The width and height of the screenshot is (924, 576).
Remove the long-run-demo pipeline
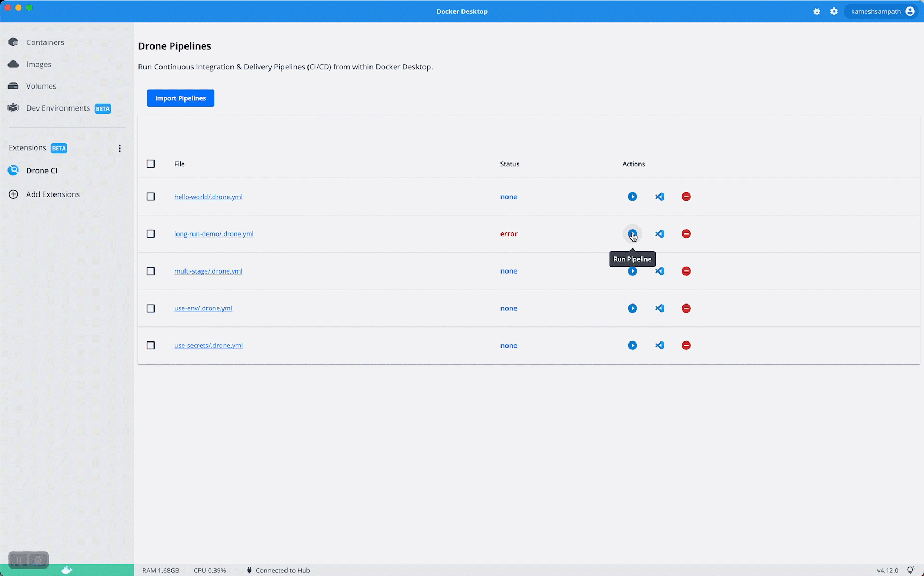[687, 234]
